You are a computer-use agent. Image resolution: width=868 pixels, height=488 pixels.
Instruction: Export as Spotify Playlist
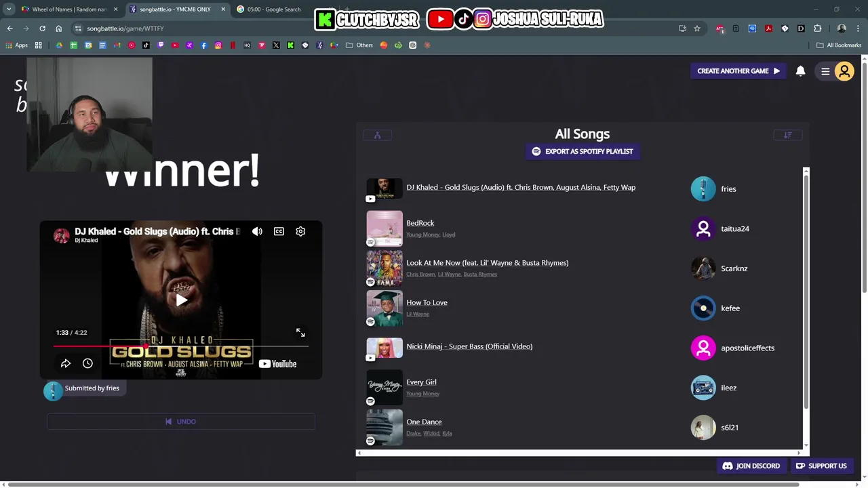pos(583,152)
